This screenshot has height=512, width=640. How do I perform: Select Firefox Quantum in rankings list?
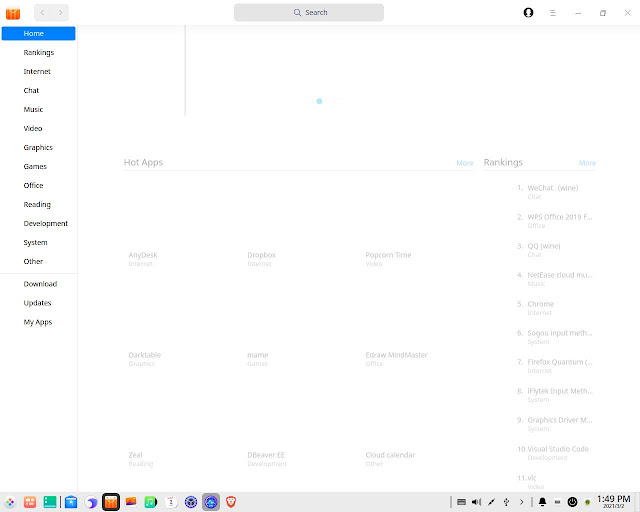[x=553, y=365]
